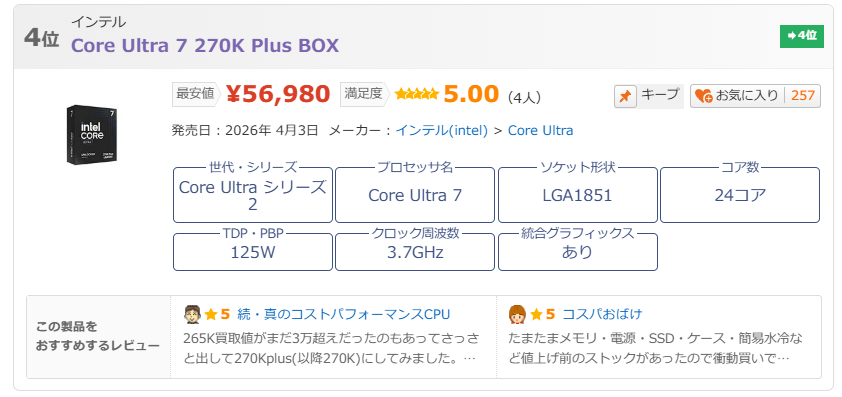
Task: Click the star icon of first review
Action: (211, 314)
